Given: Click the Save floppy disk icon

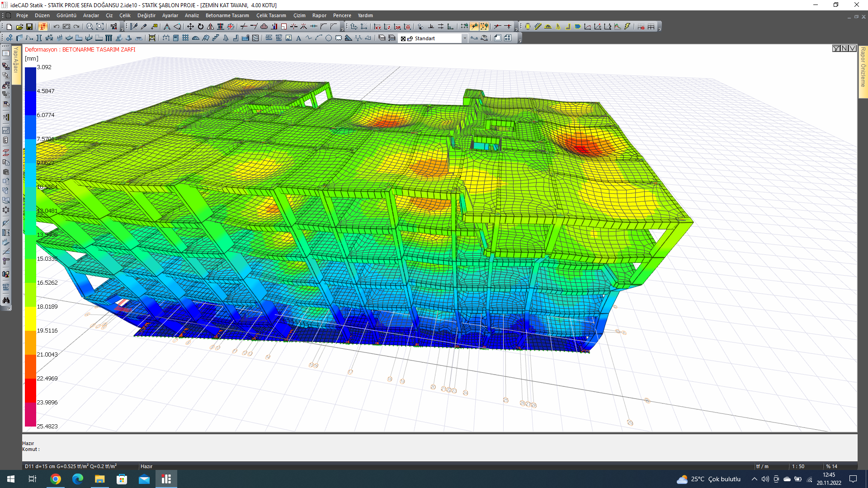Looking at the screenshot, I should (x=29, y=27).
